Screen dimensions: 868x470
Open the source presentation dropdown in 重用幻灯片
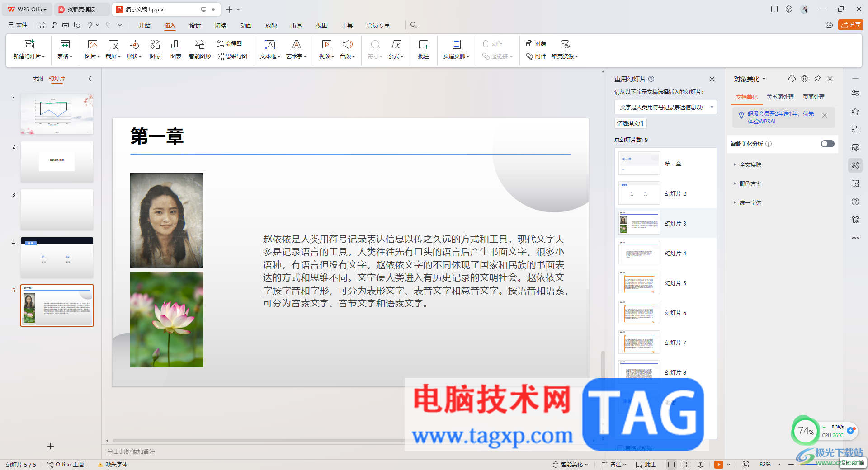[x=665, y=107]
